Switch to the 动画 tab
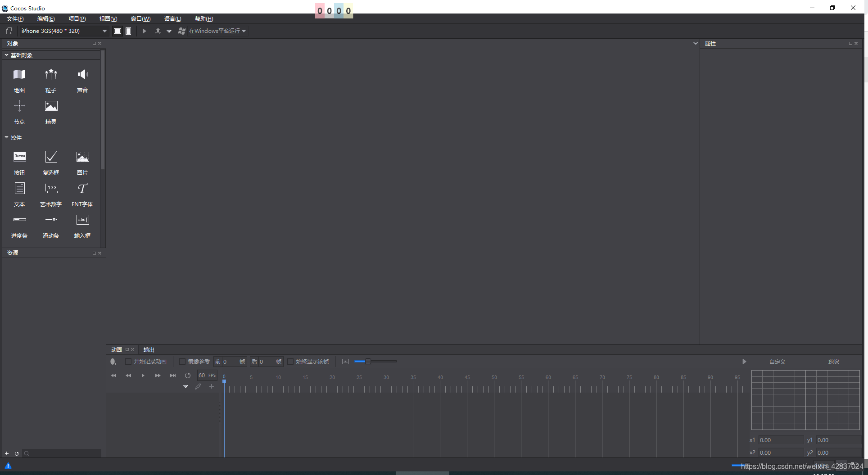The width and height of the screenshot is (868, 475). click(x=117, y=350)
